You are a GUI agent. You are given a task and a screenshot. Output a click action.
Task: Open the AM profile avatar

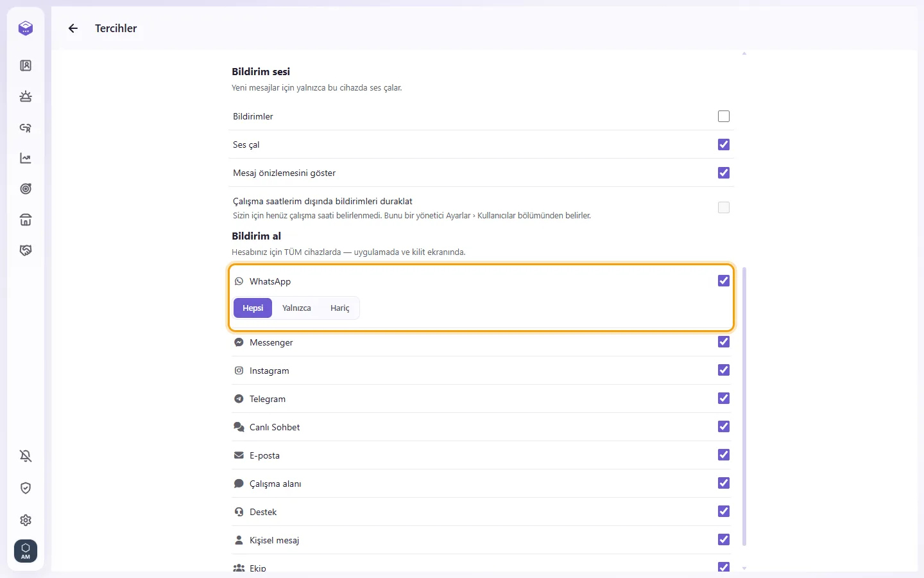coord(26,551)
